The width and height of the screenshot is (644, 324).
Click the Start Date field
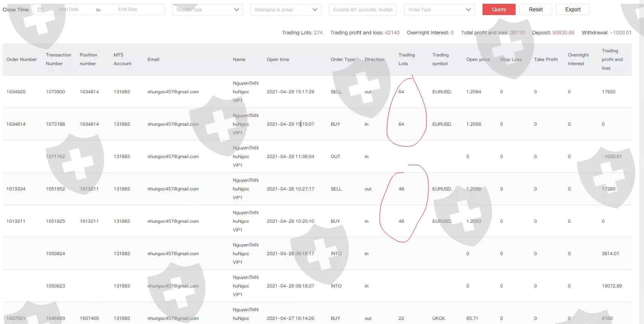click(69, 9)
